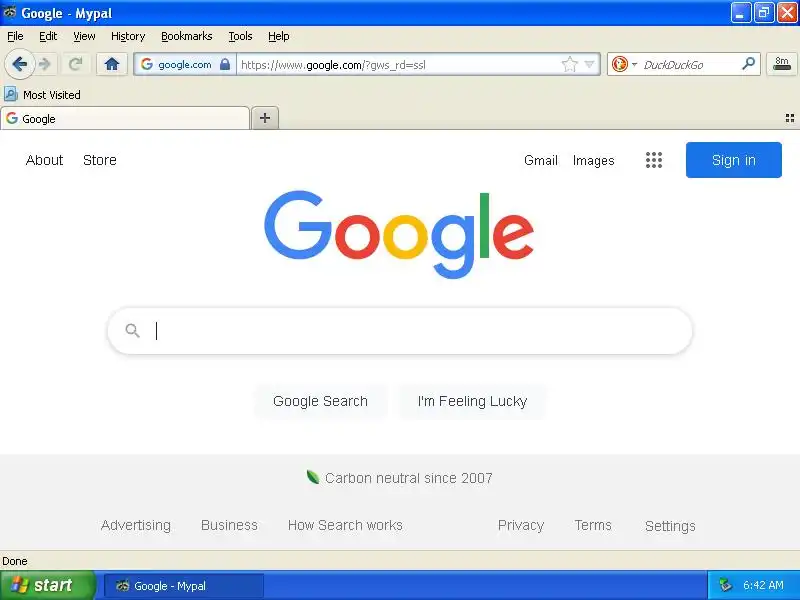The height and width of the screenshot is (600, 800).
Task: Bookmark this page with the star icon
Action: (x=569, y=64)
